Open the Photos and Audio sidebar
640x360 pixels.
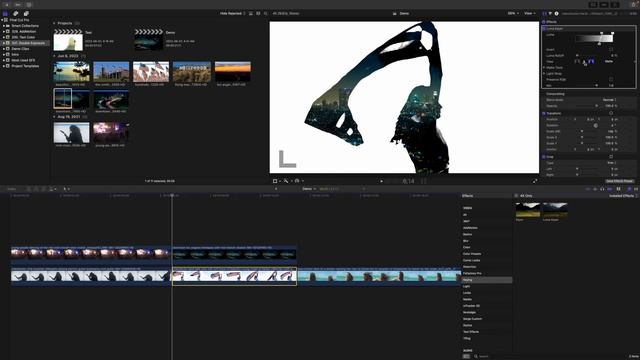[16, 13]
